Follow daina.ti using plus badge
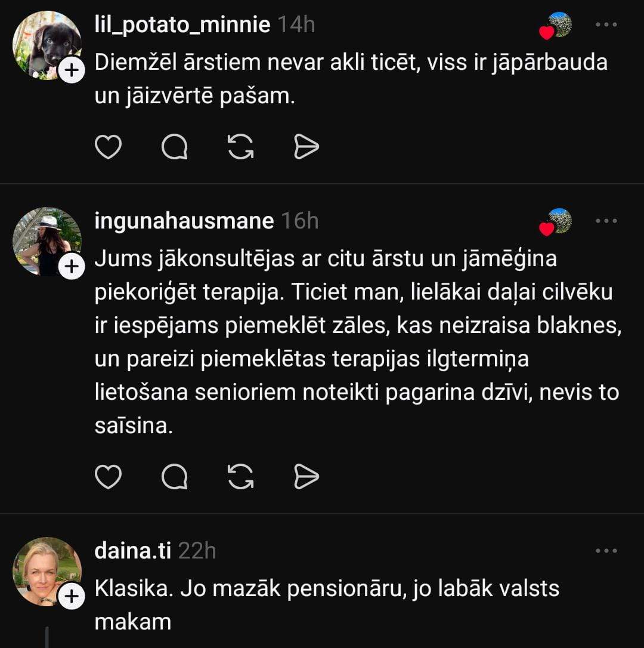This screenshot has height=648, width=644. pyautogui.click(x=72, y=597)
